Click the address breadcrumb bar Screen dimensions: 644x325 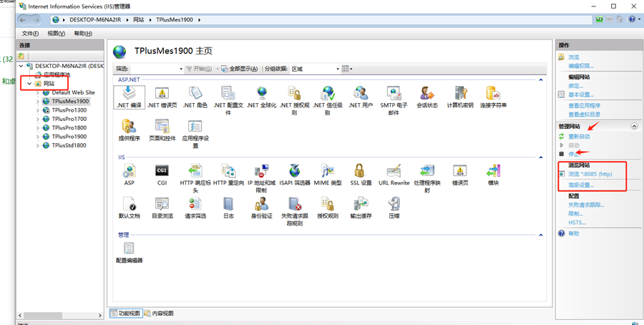pyautogui.click(x=322, y=20)
